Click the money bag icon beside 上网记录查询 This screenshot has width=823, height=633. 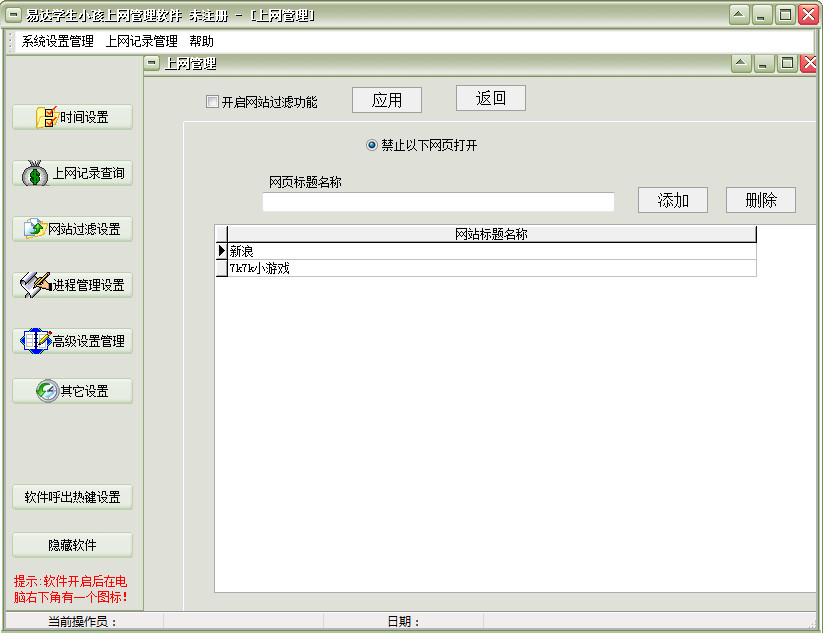pyautogui.click(x=35, y=173)
